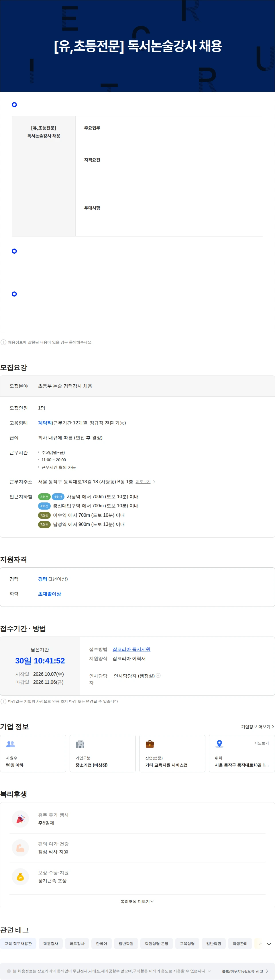This screenshot has width=275, height=980.
Task: Click the 시작일 2026.10.07(수) date
Action: point(40,674)
